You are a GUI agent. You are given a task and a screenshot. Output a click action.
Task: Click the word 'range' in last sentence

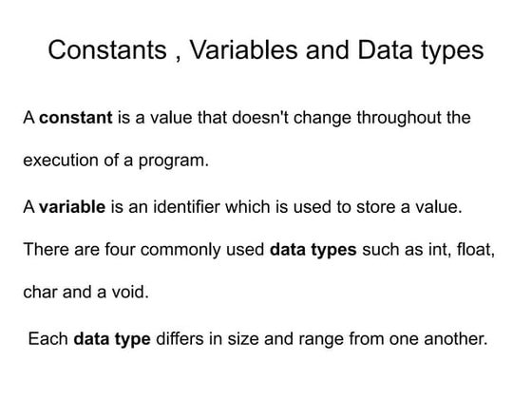[321, 340]
